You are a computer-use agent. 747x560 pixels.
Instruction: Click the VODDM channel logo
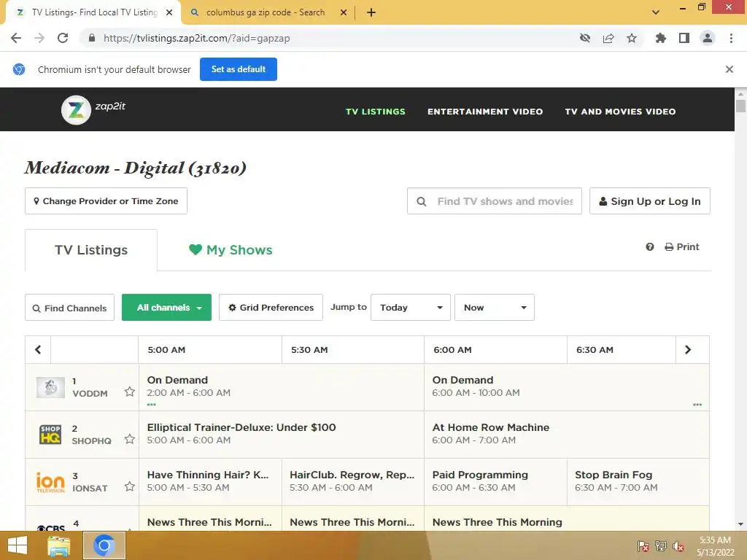pyautogui.click(x=50, y=387)
